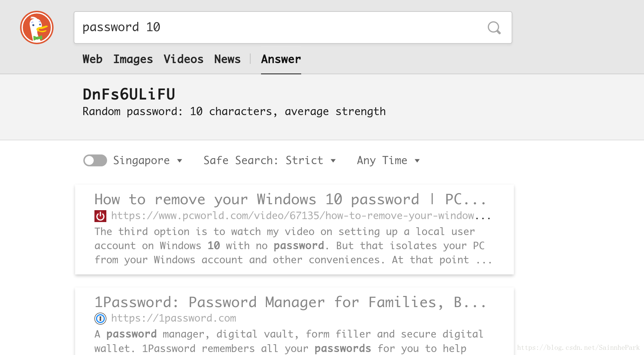The height and width of the screenshot is (355, 644).
Task: Click the pcworld.com result URL
Action: tap(301, 216)
